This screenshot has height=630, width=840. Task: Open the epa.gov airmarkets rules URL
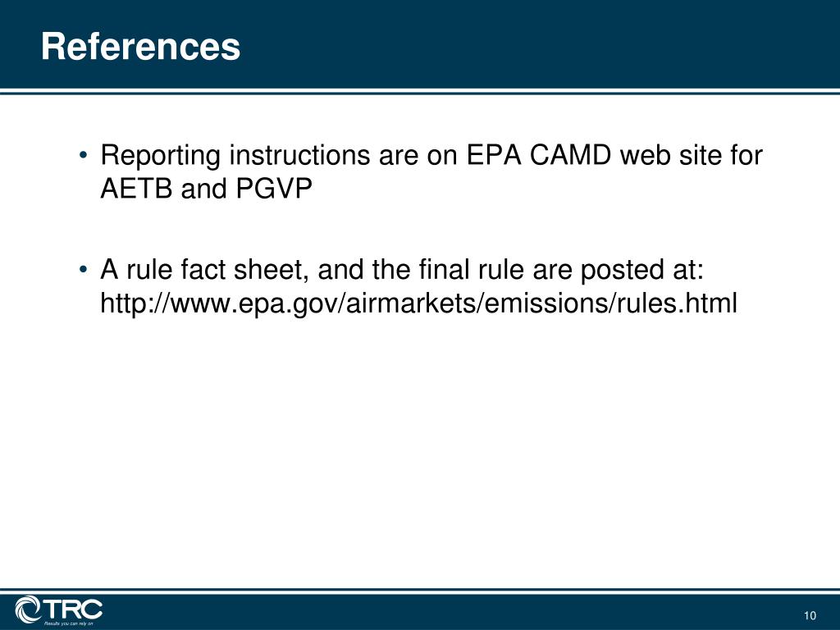click(418, 304)
